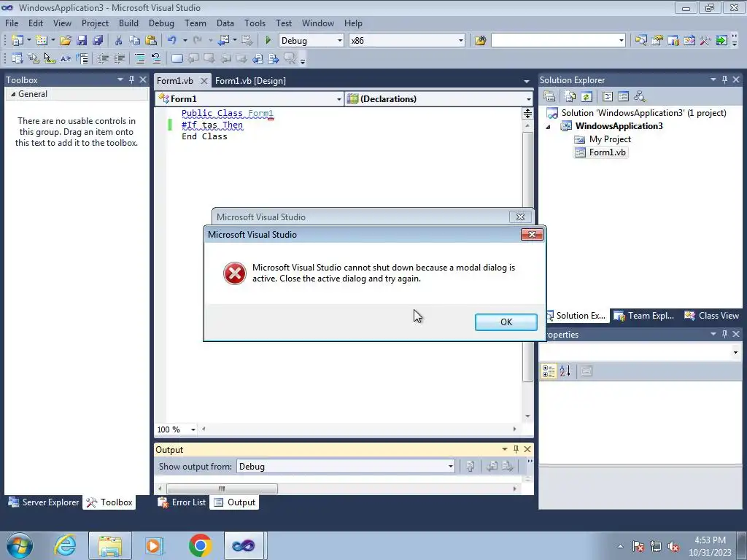Toggle pin on Solution Explorer panel
The height and width of the screenshot is (560, 747).
click(724, 79)
